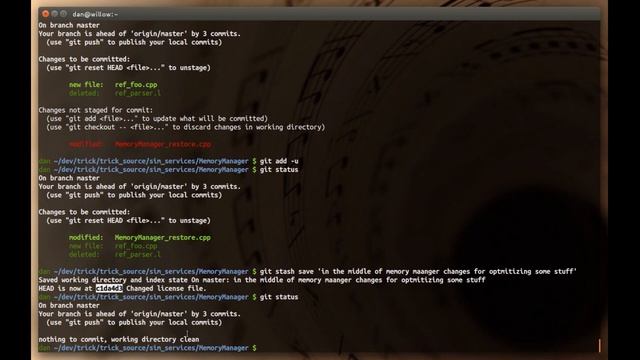Screen dimensions: 640x360
Task: Click 'nothing to commit, working directory clean'
Action: click(119, 340)
